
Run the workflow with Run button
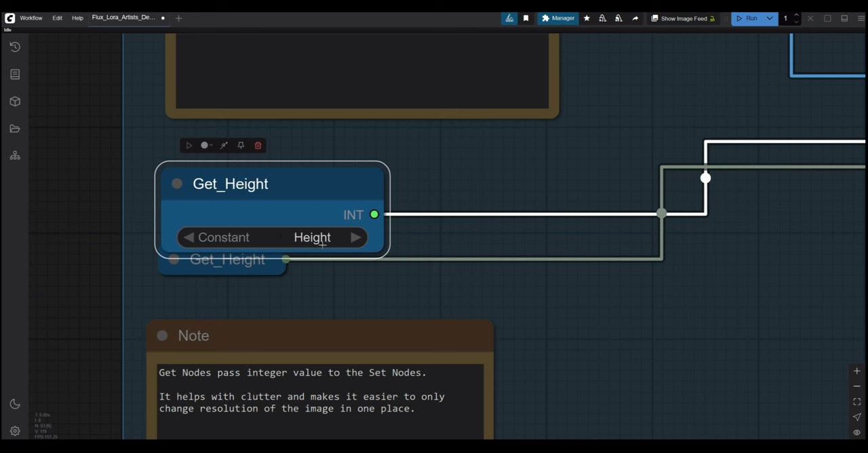coord(747,18)
